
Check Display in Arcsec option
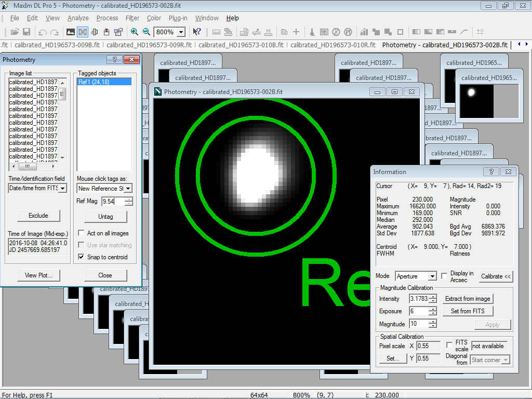pyautogui.click(x=444, y=276)
